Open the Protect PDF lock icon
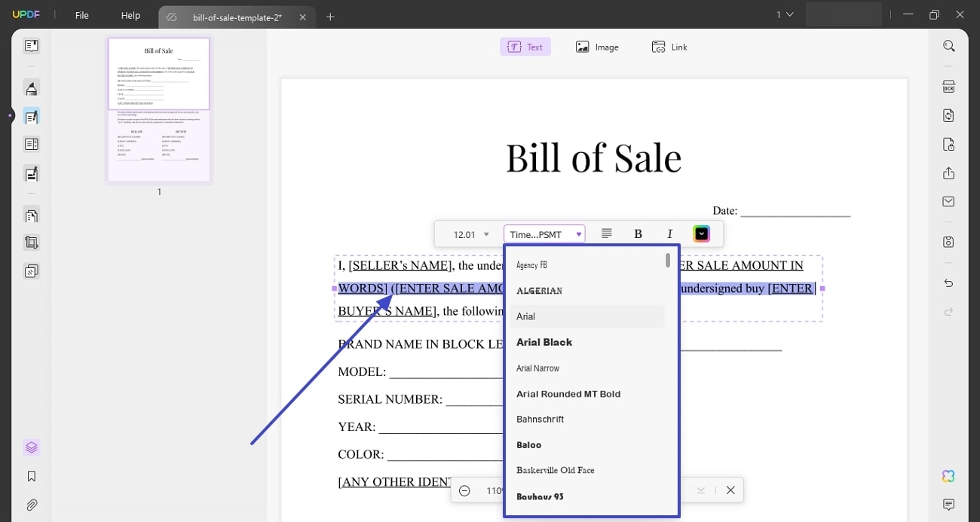Screen dimensions: 980x522 (x=948, y=144)
